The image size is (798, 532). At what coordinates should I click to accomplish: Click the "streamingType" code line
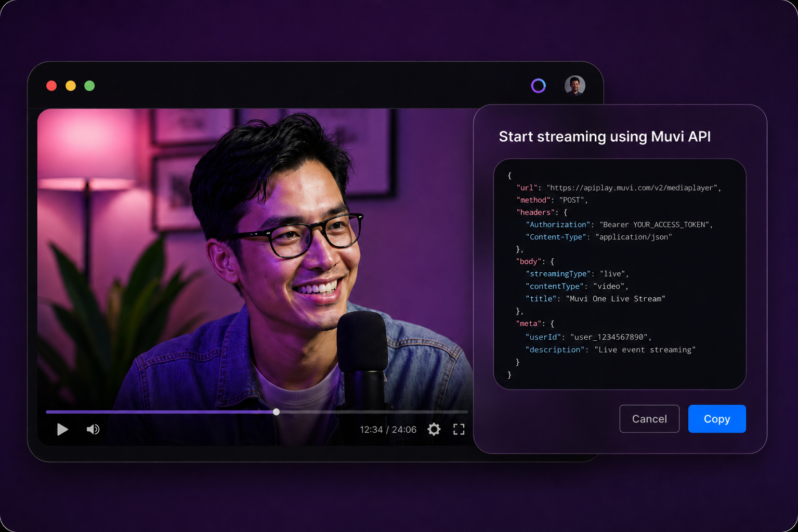click(x=577, y=274)
